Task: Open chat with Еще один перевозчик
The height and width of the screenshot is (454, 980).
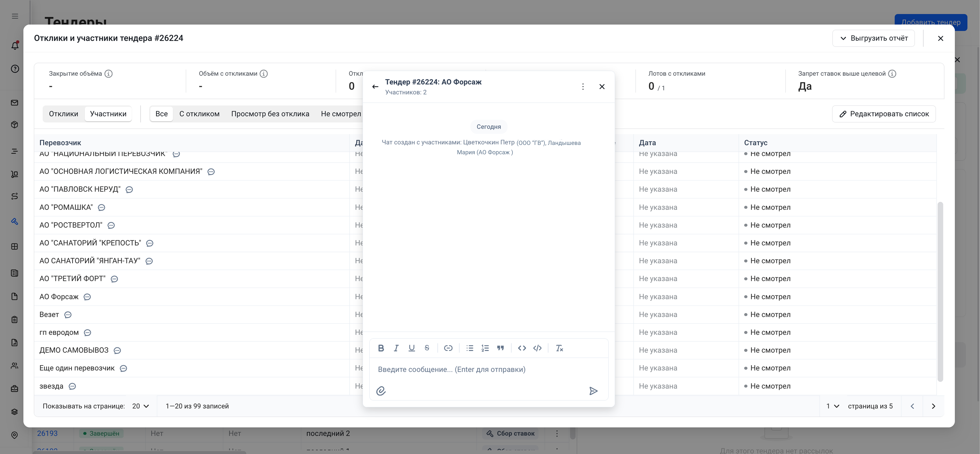Action: tap(123, 368)
